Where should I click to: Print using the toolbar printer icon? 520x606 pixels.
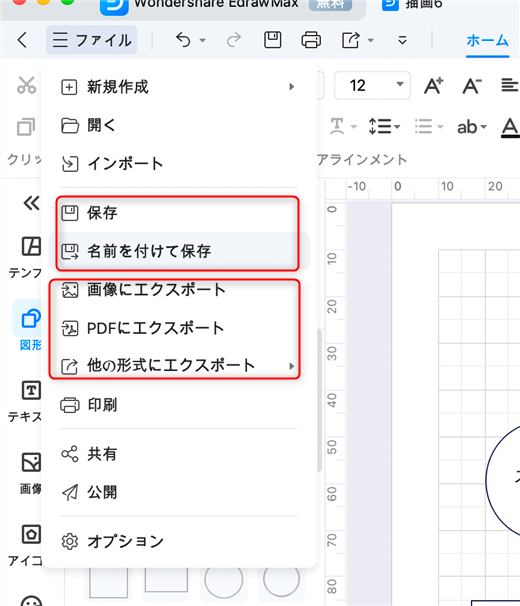[311, 40]
